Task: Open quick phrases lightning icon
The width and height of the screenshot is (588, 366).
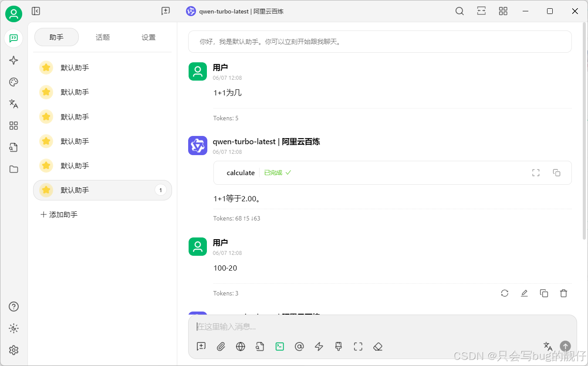Action: pos(319,346)
